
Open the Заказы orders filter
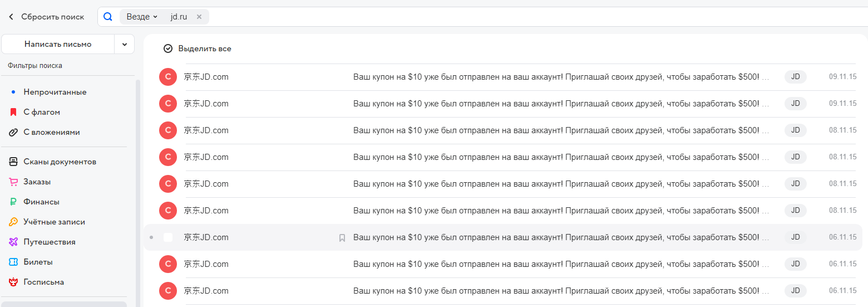(37, 182)
